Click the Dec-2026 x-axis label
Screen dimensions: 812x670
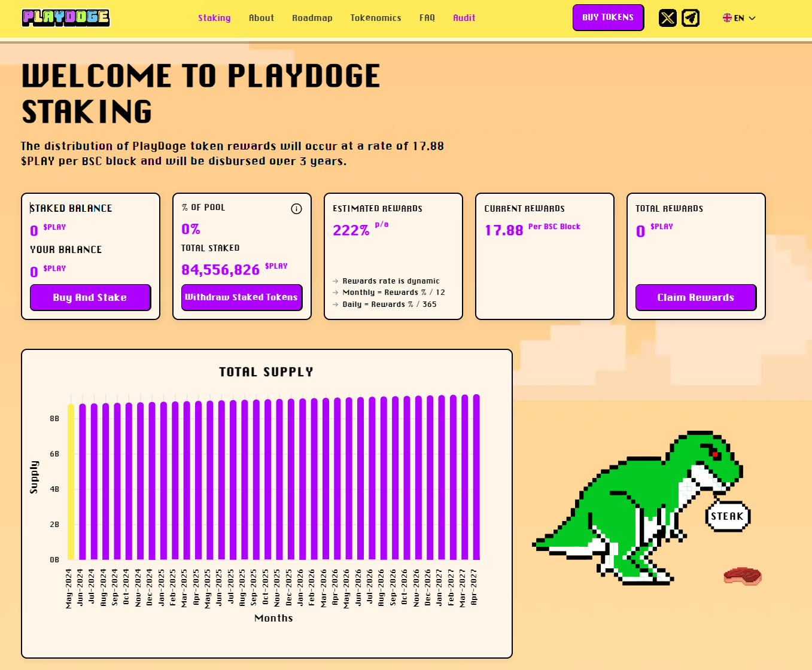pyautogui.click(x=428, y=587)
